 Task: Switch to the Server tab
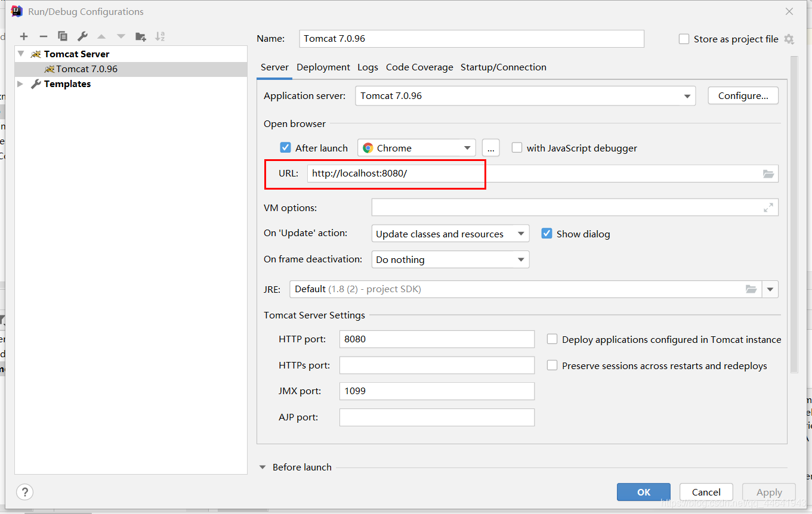[274, 67]
